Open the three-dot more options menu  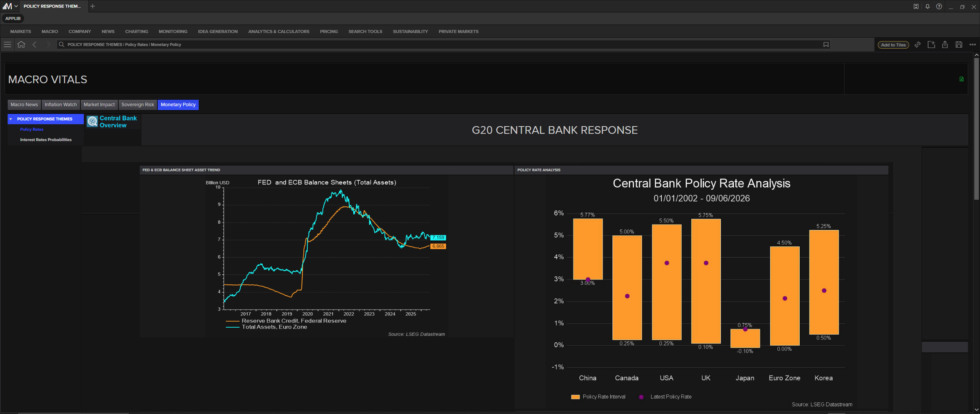[973, 44]
